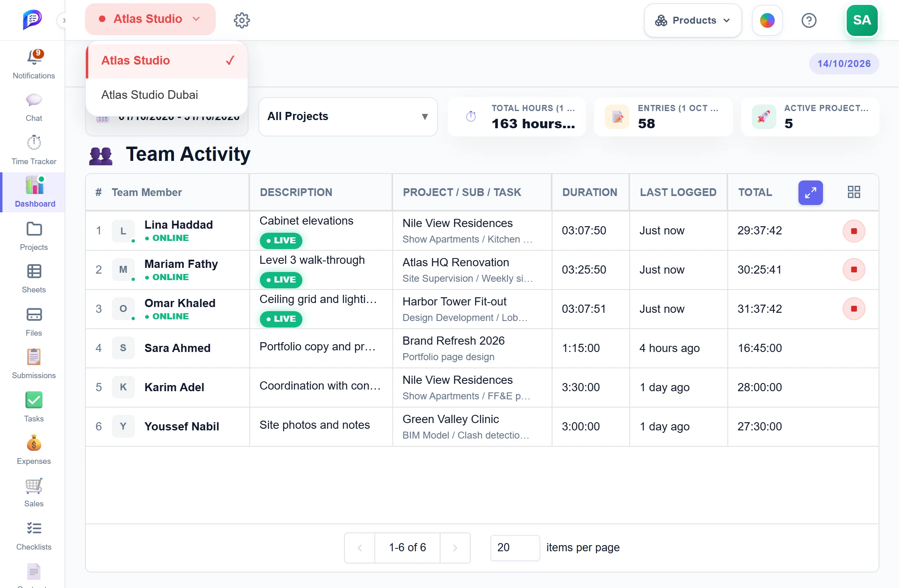
Task: Go to Projects in sidebar
Action: tap(34, 236)
